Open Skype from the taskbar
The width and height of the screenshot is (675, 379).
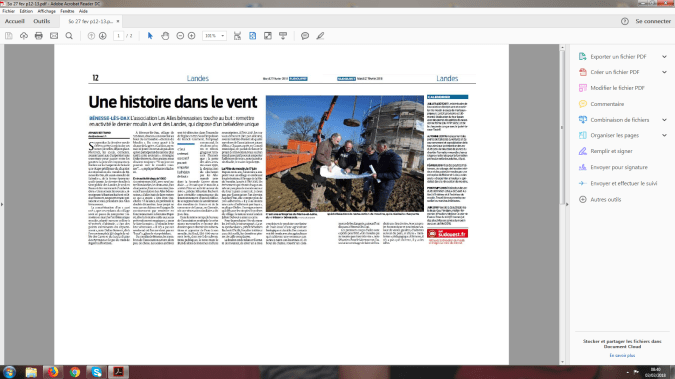(96, 372)
